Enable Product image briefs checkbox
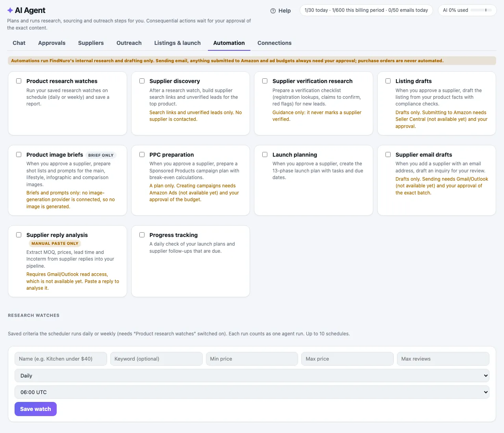This screenshot has height=433, width=504. 19,155
